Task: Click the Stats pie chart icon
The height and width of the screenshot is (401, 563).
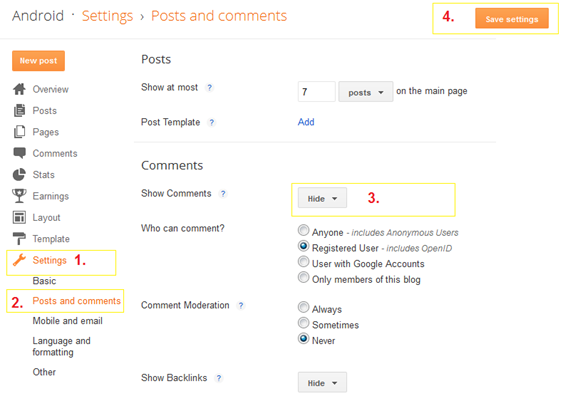Action: 19,174
